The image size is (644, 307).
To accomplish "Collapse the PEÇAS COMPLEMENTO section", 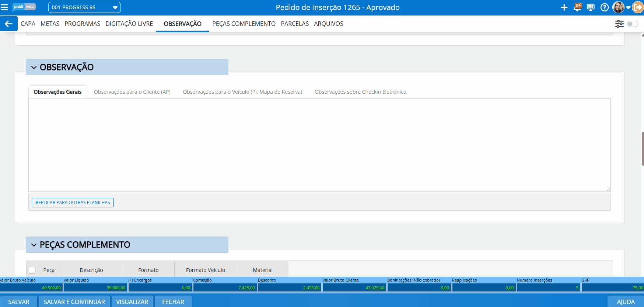I will pos(34,245).
